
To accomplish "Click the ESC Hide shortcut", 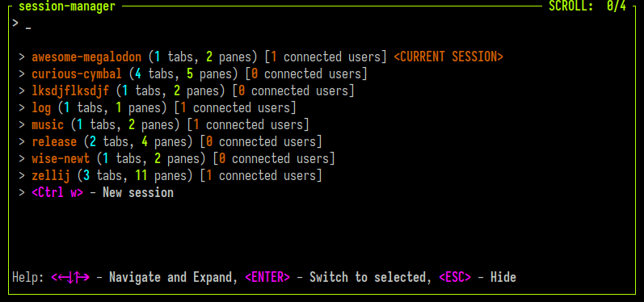I will pyautogui.click(x=478, y=278).
